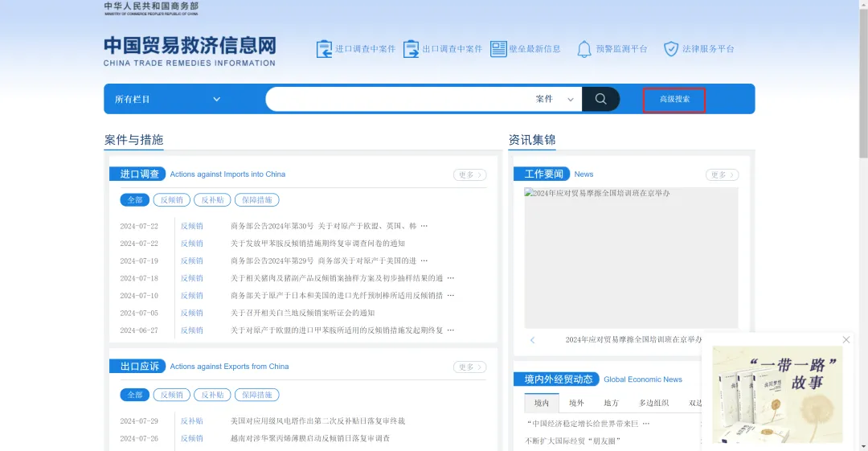Go to previous news slide arrow

pyautogui.click(x=532, y=340)
